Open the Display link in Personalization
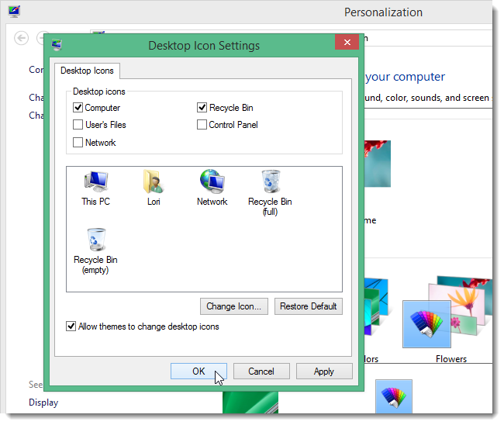 [x=43, y=403]
